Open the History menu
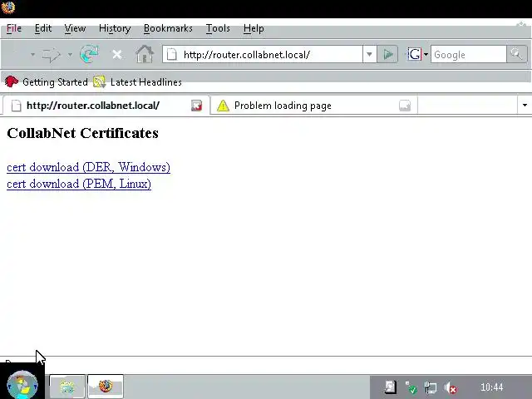532x399 pixels. 115,28
